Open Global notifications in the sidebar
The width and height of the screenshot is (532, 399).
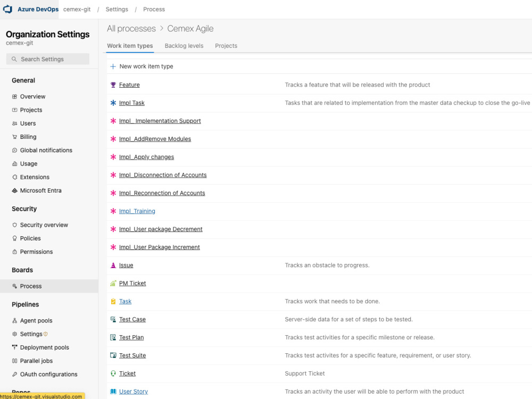coord(46,151)
